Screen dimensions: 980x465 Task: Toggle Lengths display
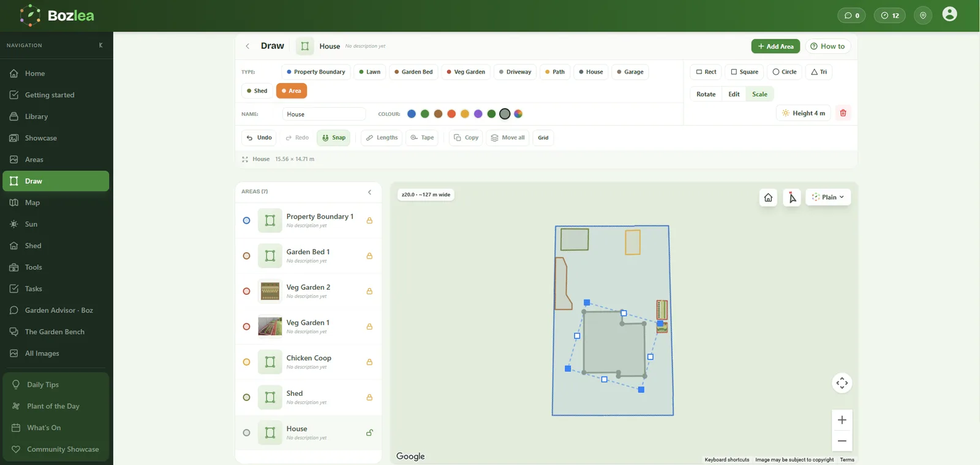pos(382,138)
